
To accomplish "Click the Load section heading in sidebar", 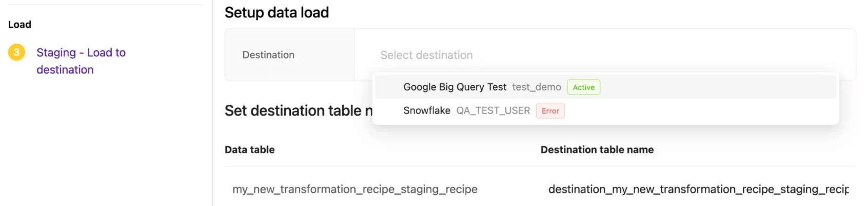I will [x=19, y=25].
